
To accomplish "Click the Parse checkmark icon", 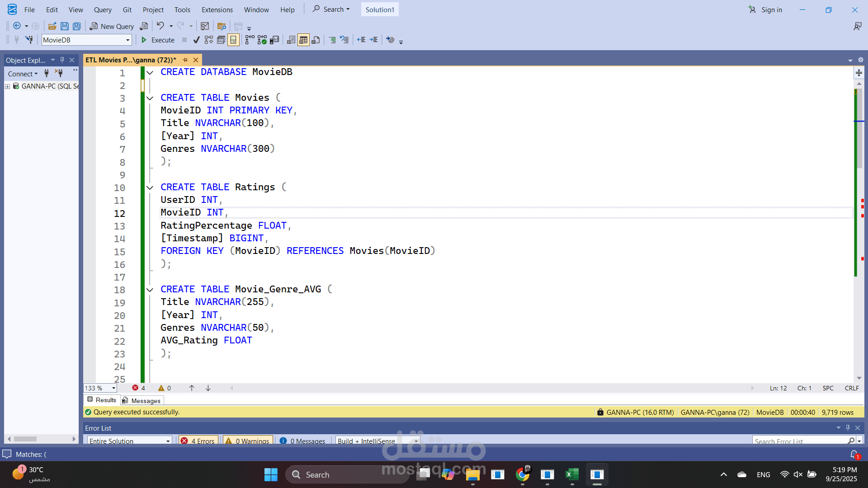I will pyautogui.click(x=196, y=40).
